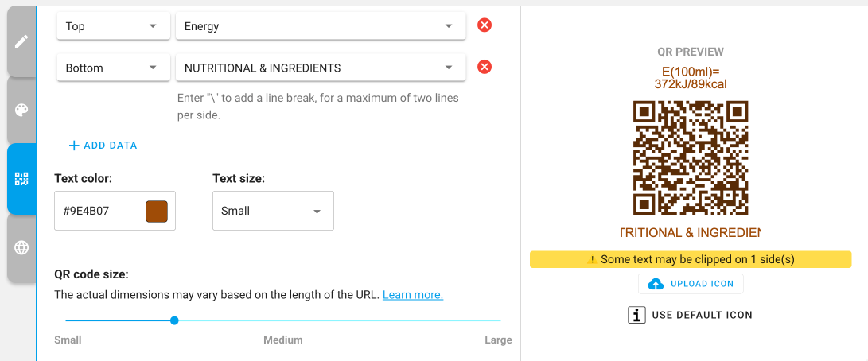Screen dimensions: 868x361
Task: Click the brown text color swatch
Action: pos(157,212)
